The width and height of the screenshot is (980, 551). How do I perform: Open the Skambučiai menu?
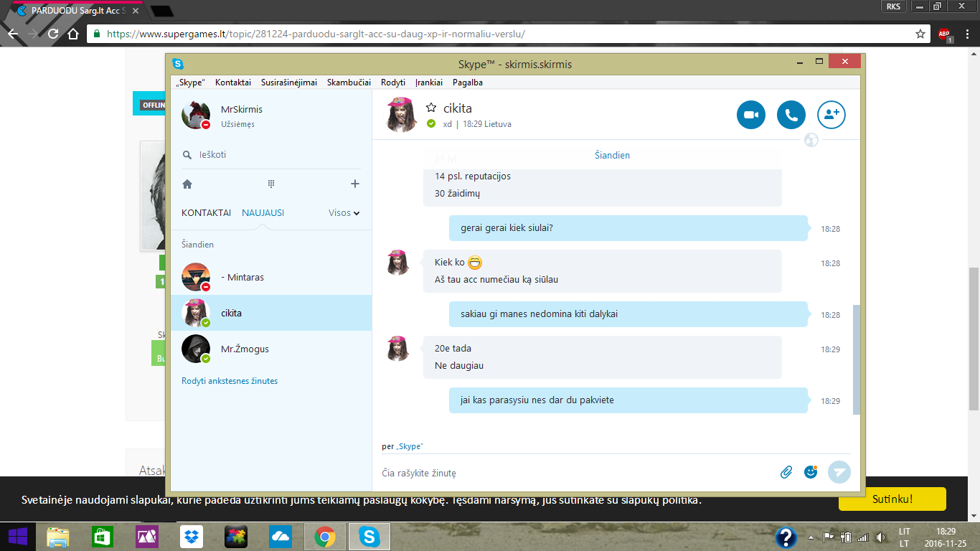(349, 83)
